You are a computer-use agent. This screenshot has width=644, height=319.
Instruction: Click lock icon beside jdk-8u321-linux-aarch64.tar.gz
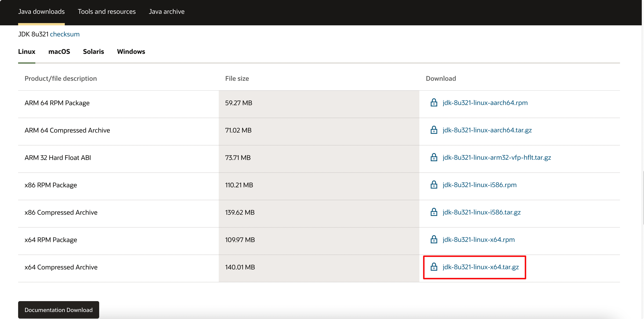434,130
